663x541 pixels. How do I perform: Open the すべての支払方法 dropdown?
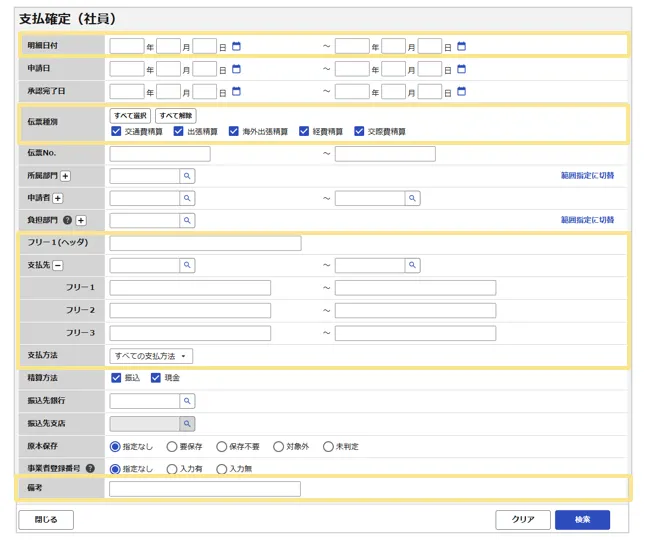[151, 356]
